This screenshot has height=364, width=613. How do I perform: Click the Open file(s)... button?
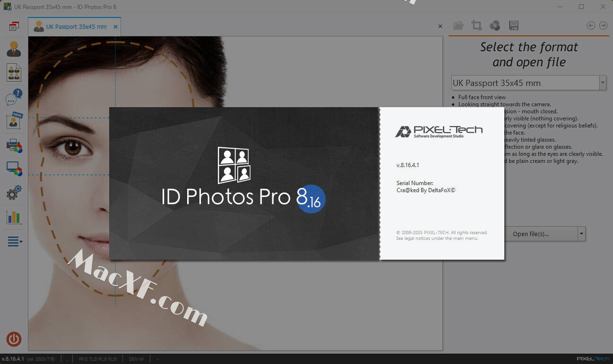pos(530,234)
